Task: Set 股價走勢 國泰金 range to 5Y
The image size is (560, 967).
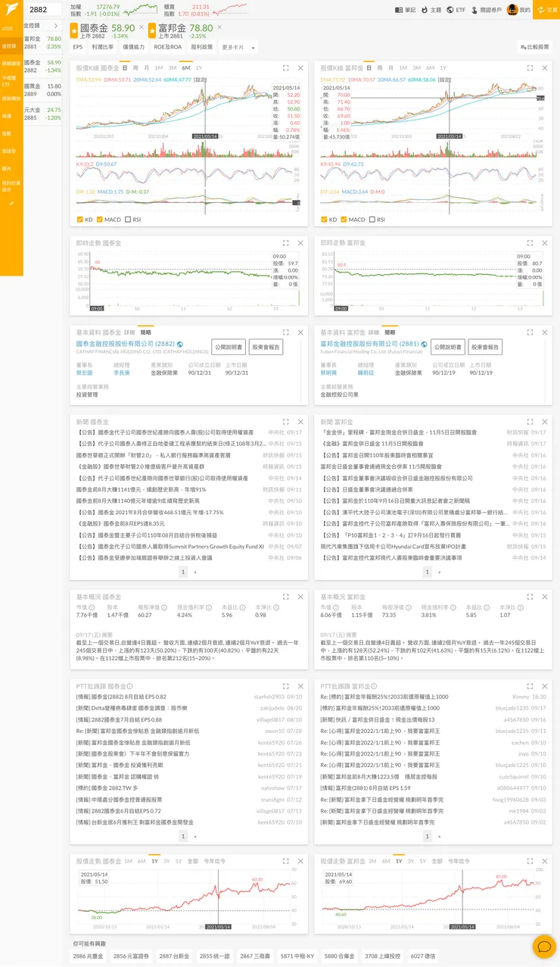Action: tap(178, 861)
